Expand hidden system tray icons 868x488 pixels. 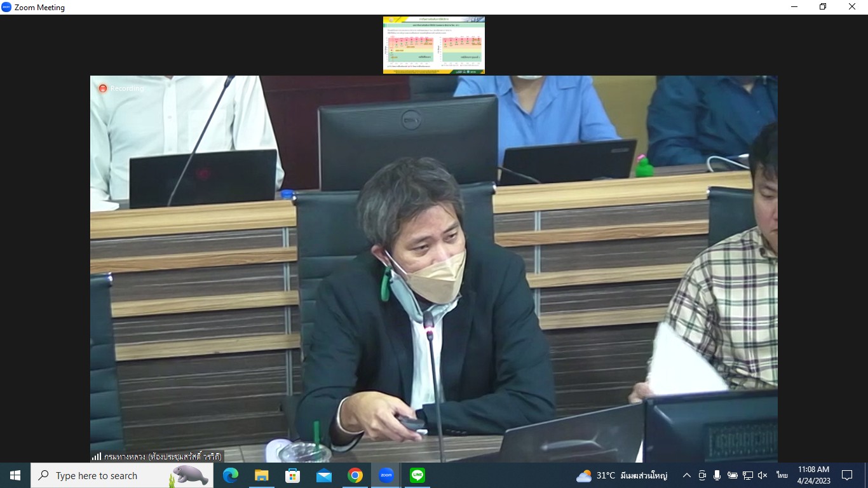pos(686,475)
